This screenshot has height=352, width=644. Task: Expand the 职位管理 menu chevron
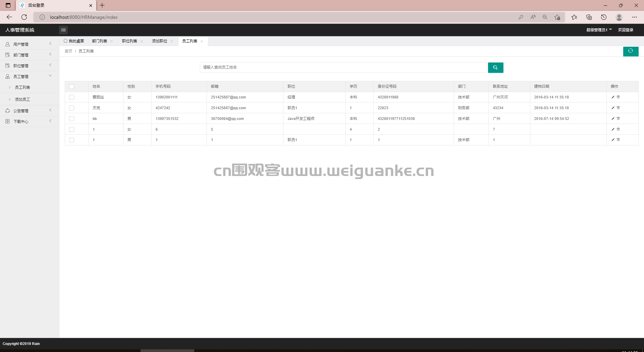tap(50, 65)
